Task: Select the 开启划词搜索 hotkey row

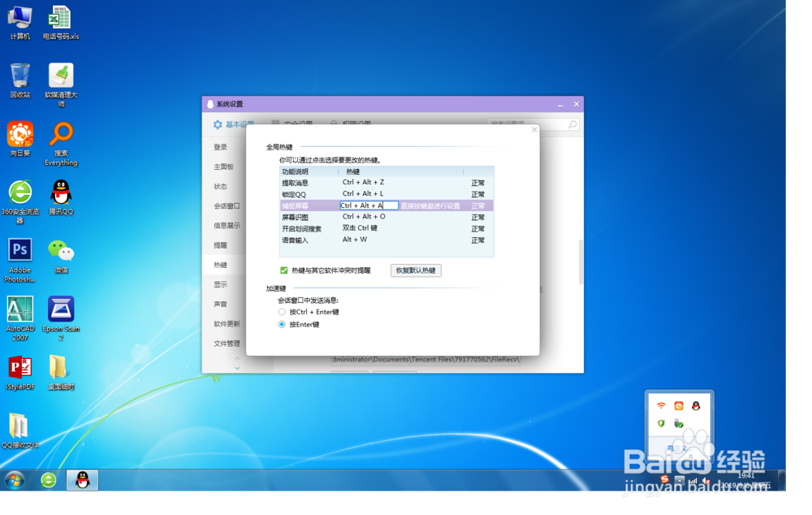Action: (387, 228)
